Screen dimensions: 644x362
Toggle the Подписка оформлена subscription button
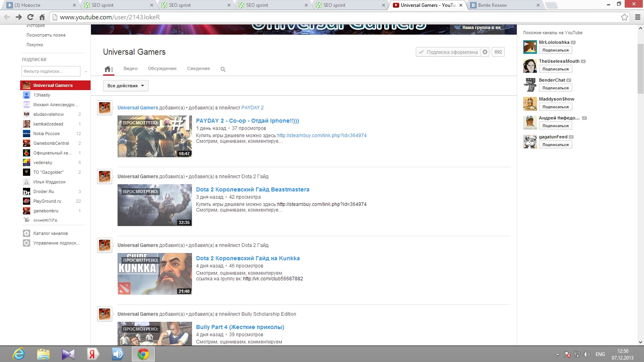(448, 52)
